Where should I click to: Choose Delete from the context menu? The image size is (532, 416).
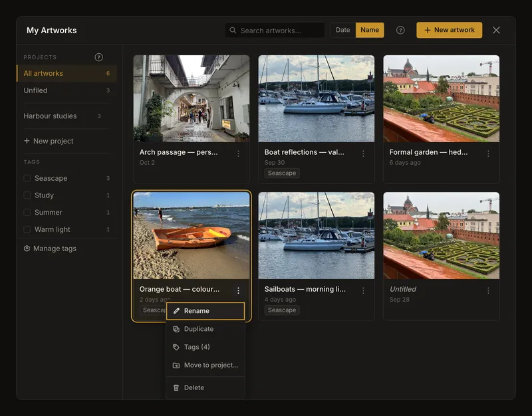[x=205, y=387]
